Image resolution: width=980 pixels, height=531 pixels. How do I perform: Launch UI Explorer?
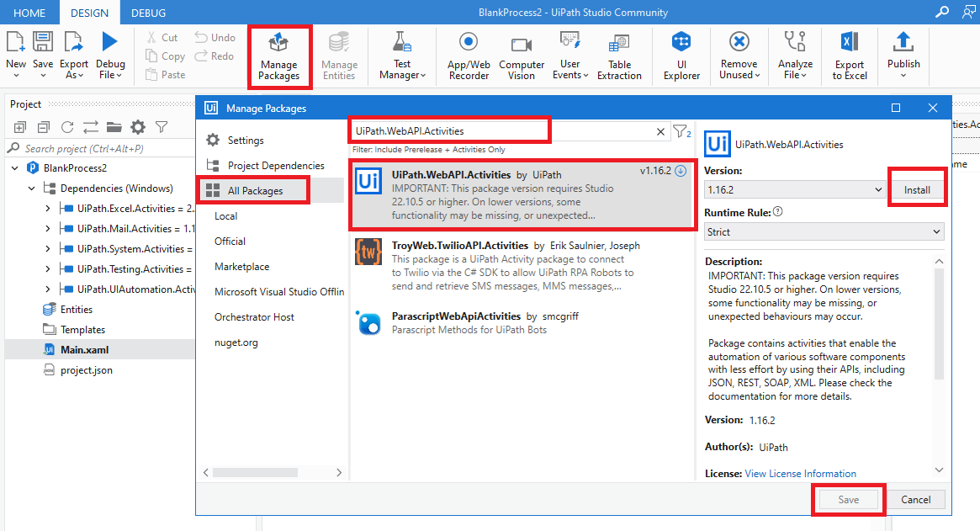pos(681,56)
